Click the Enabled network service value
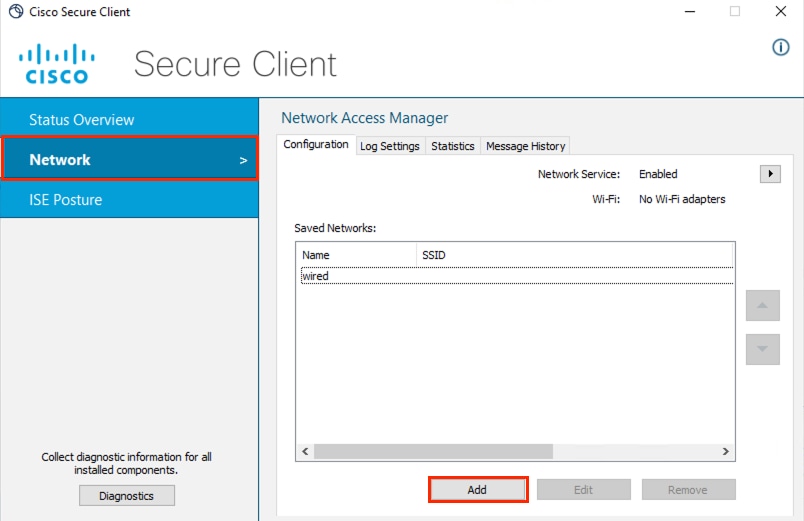 658,174
